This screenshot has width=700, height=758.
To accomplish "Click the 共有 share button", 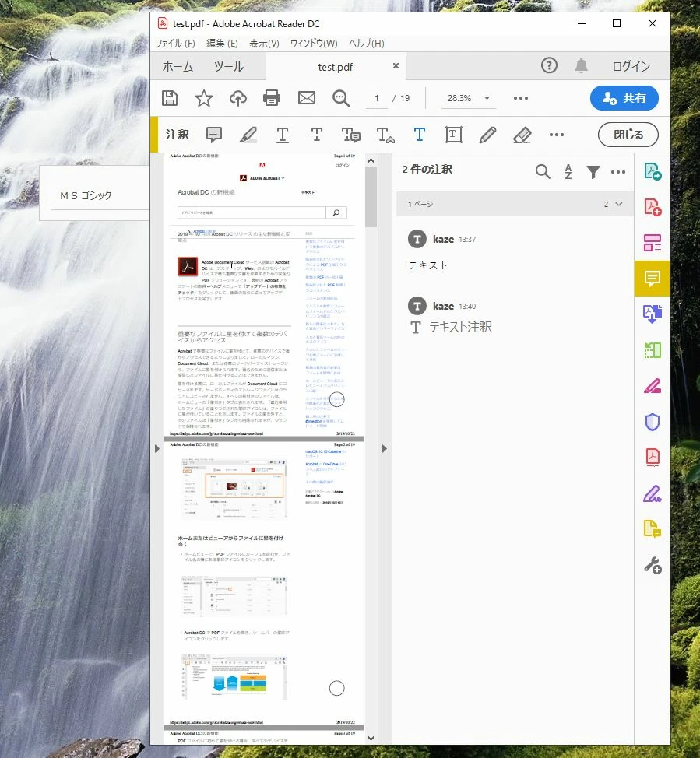I will pos(624,98).
